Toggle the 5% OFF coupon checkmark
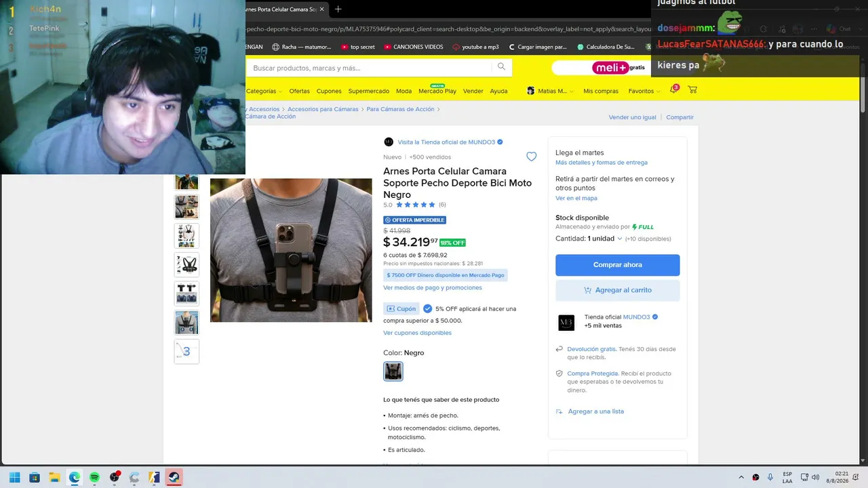Viewport: 868px width, 488px height. tap(427, 308)
